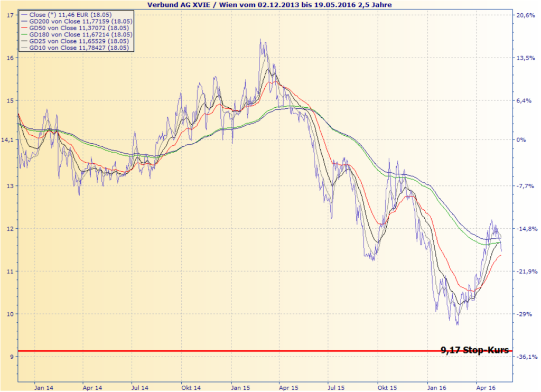
Task: Click the '13' price axis label
Action: click(x=10, y=186)
